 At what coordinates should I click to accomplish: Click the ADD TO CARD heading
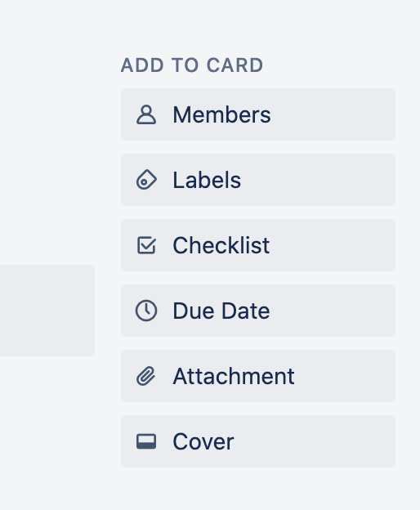coord(192,65)
